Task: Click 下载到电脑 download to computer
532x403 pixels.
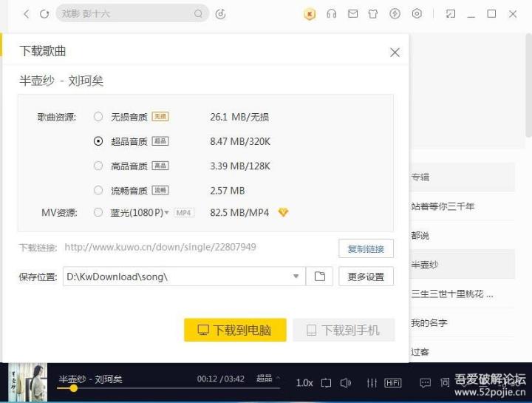Action: pyautogui.click(x=235, y=330)
